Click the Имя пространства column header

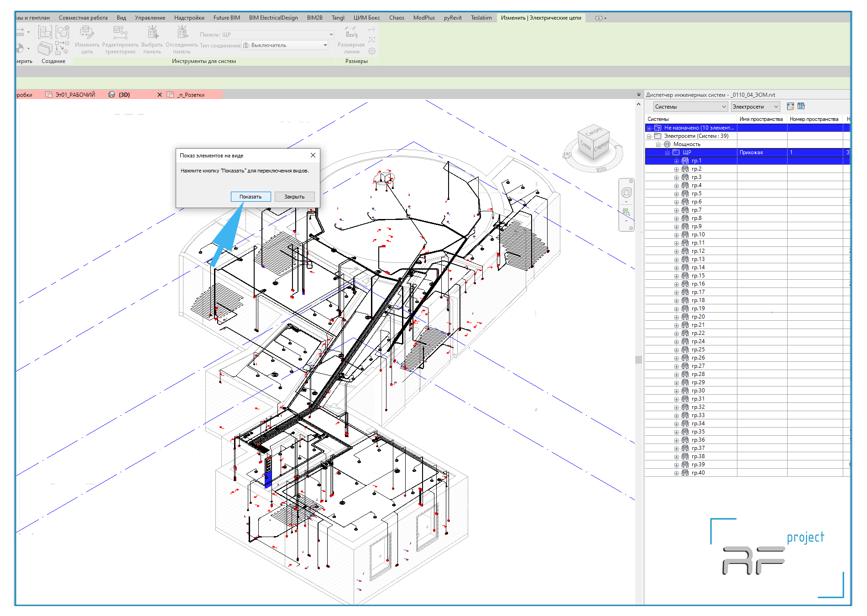click(762, 119)
